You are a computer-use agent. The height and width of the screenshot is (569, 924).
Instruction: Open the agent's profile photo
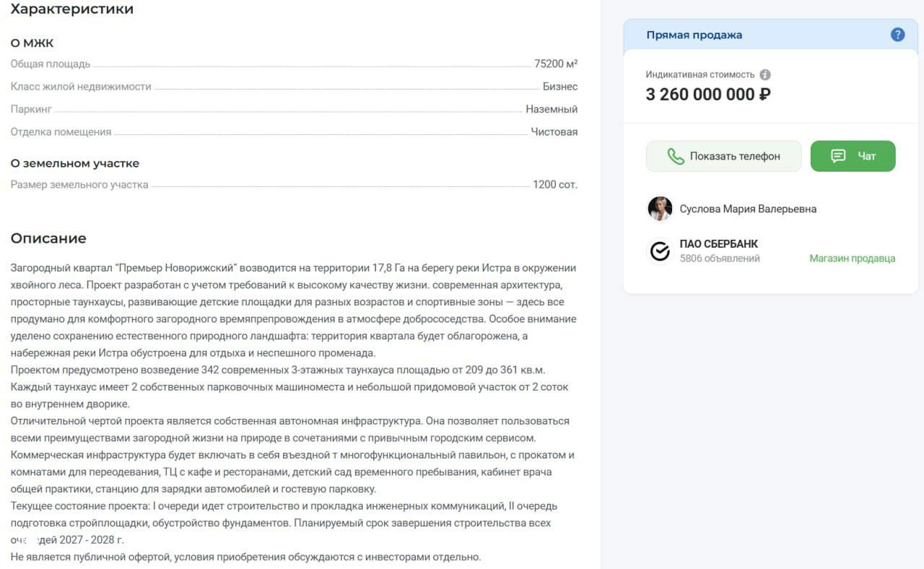pyautogui.click(x=659, y=209)
